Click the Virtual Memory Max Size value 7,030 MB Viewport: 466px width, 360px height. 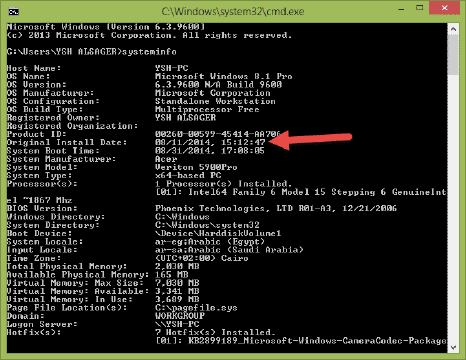[x=177, y=283]
